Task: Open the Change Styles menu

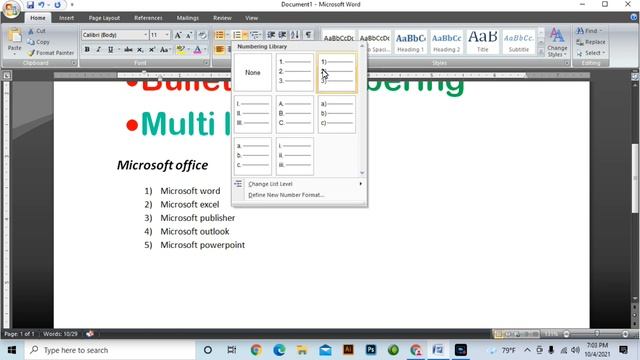Action: 557,43
